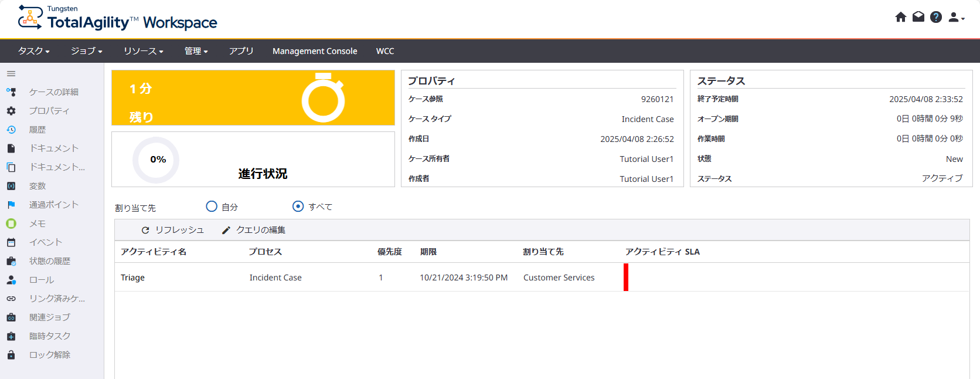Open the memo (メモ) green circle icon
Image resolution: width=980 pixels, height=379 pixels.
[11, 224]
